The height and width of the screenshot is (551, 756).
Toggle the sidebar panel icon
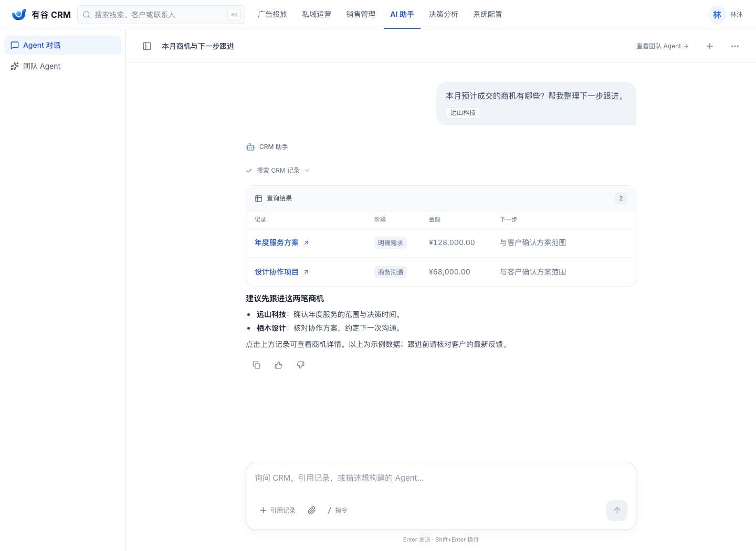click(x=147, y=46)
